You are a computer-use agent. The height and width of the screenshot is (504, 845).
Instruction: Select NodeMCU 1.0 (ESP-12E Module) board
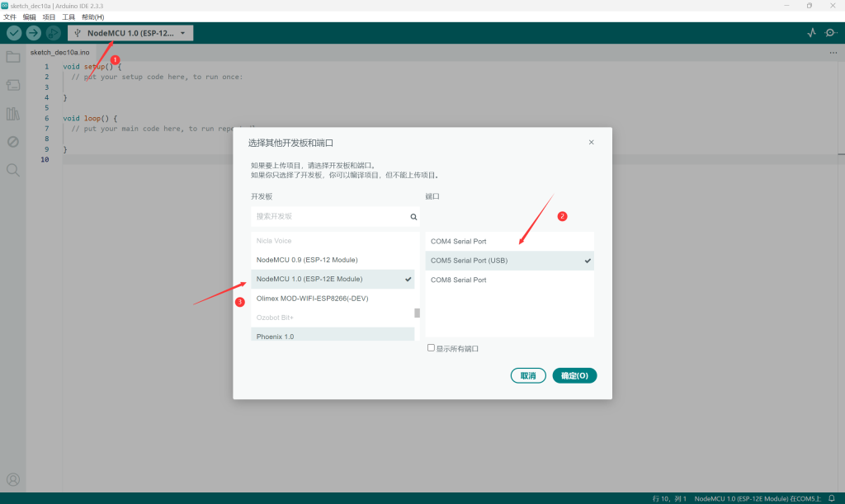(x=333, y=279)
